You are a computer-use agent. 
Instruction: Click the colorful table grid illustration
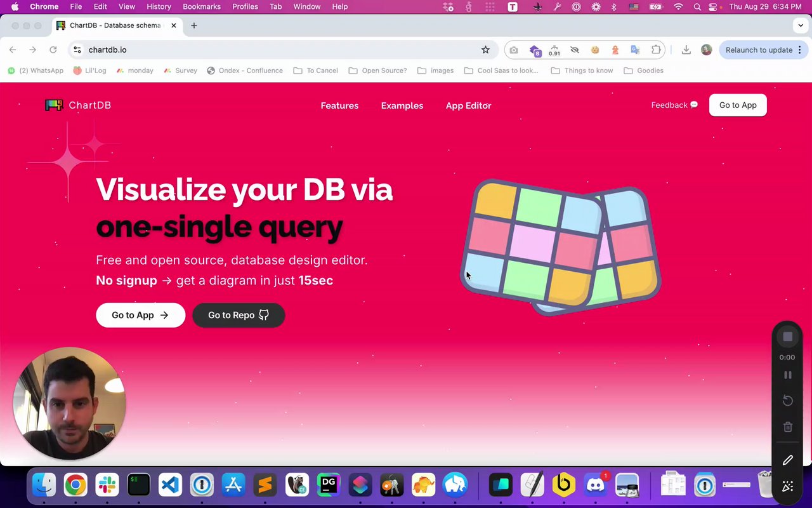coord(561,248)
